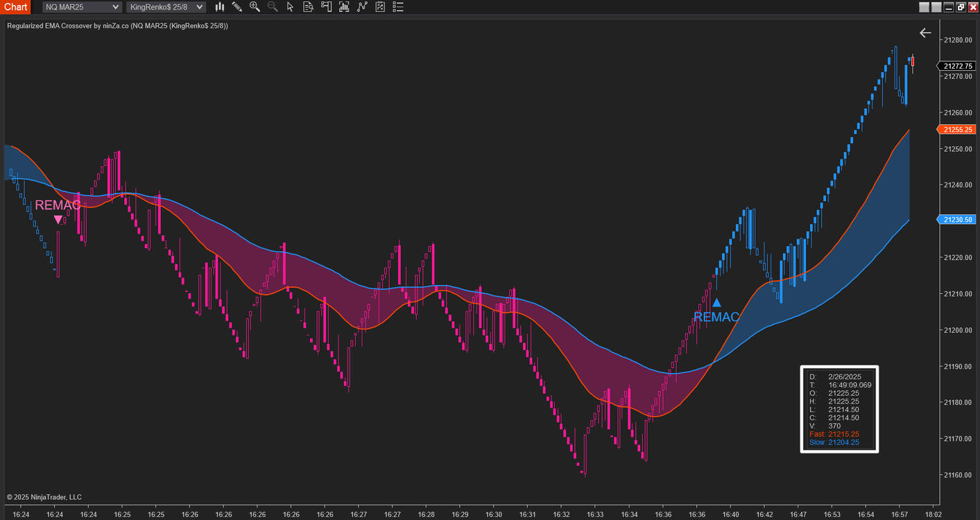The height and width of the screenshot is (520, 980).
Task: Click the left arrow scroll button
Action: (x=925, y=33)
